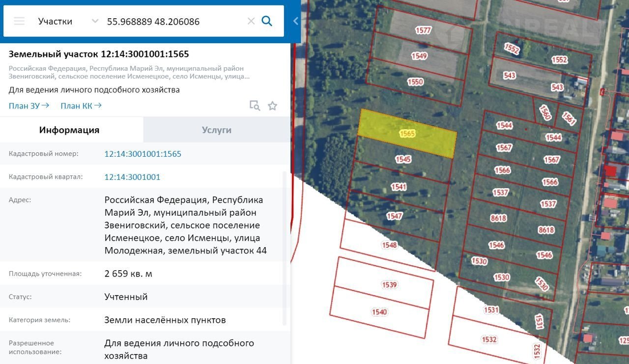Add parcel to favorites star icon

[x=272, y=106]
